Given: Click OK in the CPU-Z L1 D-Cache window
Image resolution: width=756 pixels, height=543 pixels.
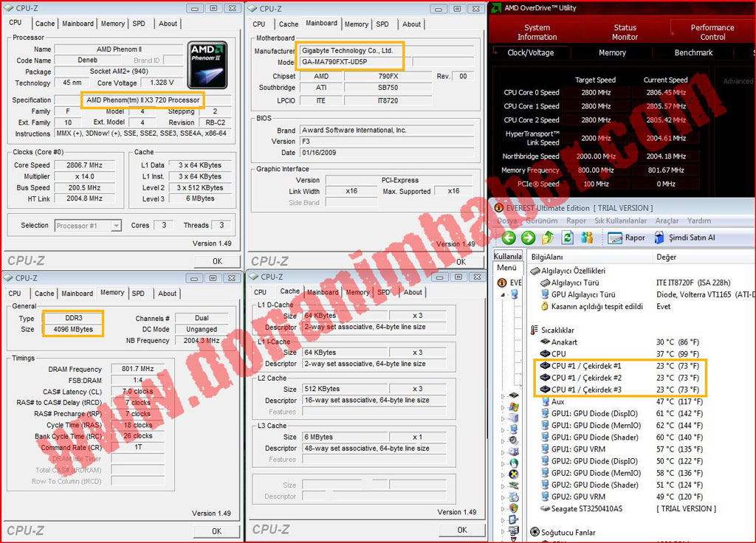Looking at the screenshot, I should pyautogui.click(x=462, y=530).
